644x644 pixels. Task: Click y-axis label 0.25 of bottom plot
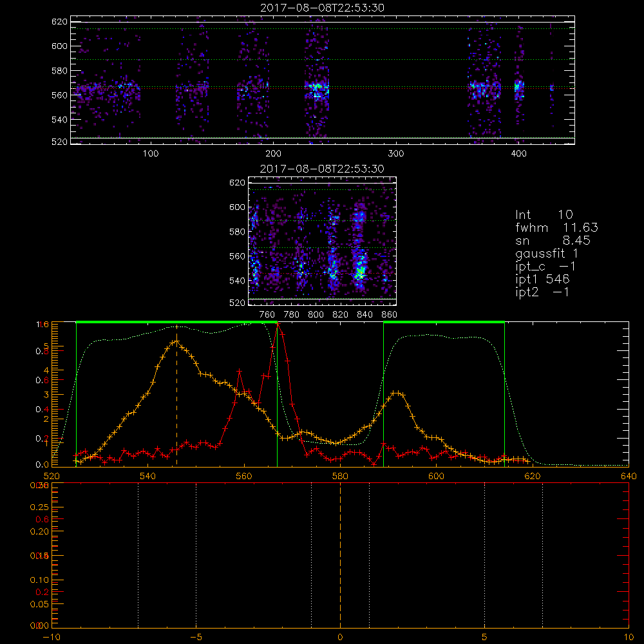pos(39,507)
